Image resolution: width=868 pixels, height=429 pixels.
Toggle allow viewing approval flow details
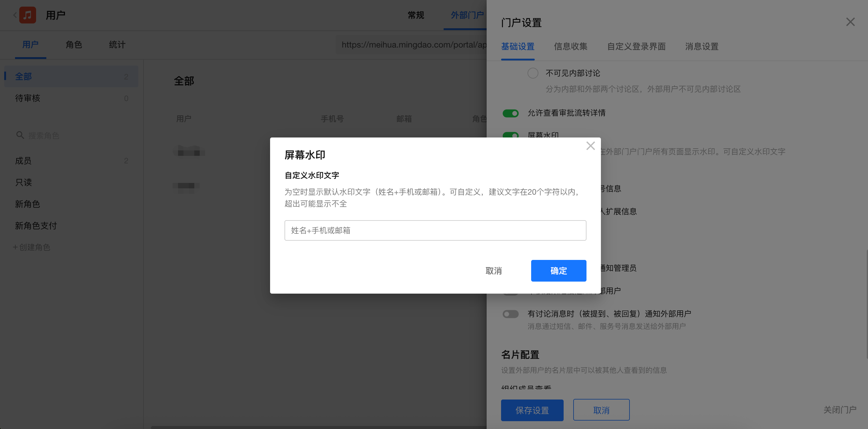[x=510, y=113]
